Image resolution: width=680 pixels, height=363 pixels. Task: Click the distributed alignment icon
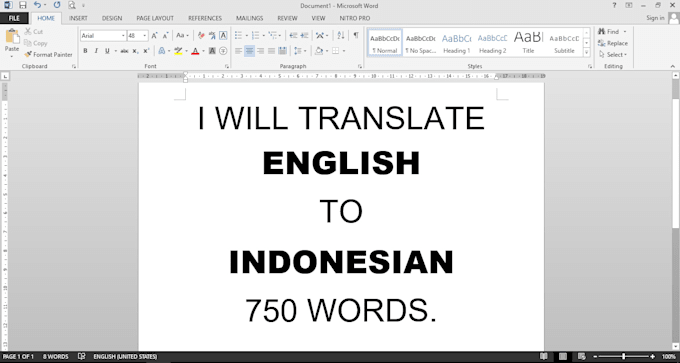click(x=282, y=51)
